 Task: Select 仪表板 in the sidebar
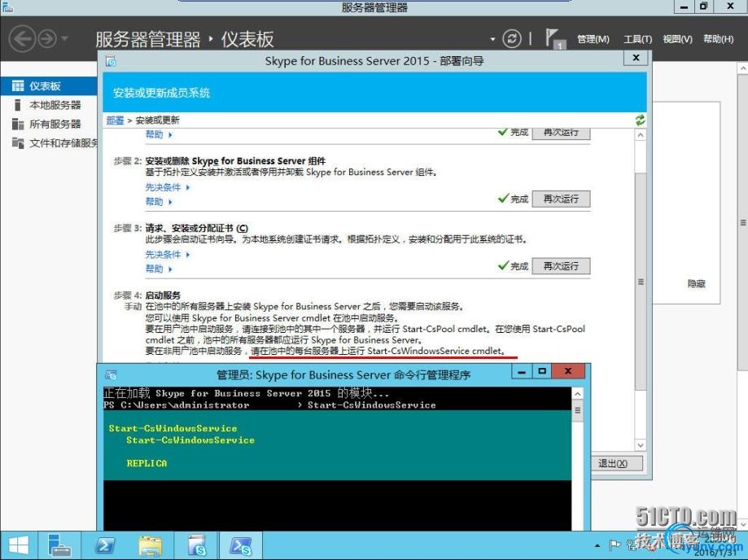pos(49,85)
